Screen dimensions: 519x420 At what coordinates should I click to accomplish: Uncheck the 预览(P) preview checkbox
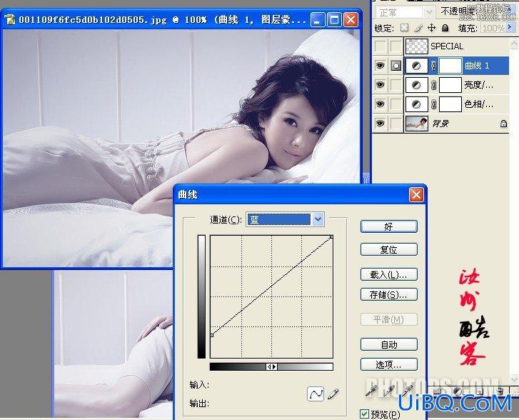[364, 414]
